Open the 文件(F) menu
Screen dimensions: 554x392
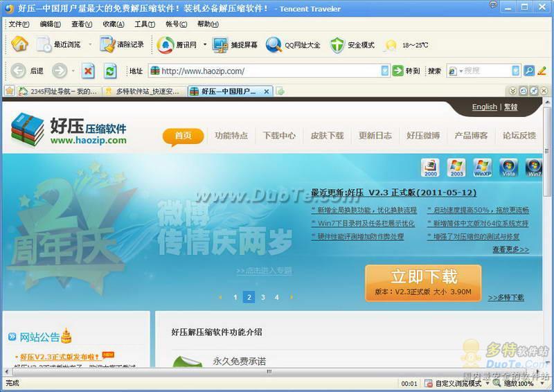(19, 24)
